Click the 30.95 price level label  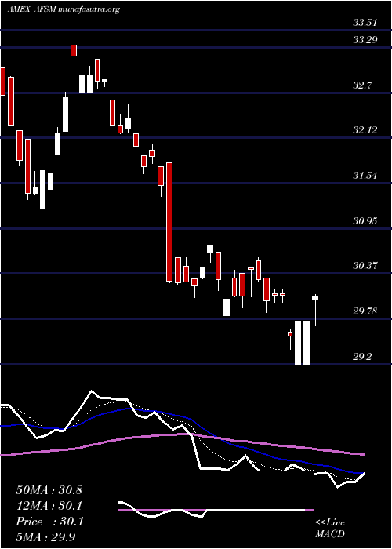(365, 221)
